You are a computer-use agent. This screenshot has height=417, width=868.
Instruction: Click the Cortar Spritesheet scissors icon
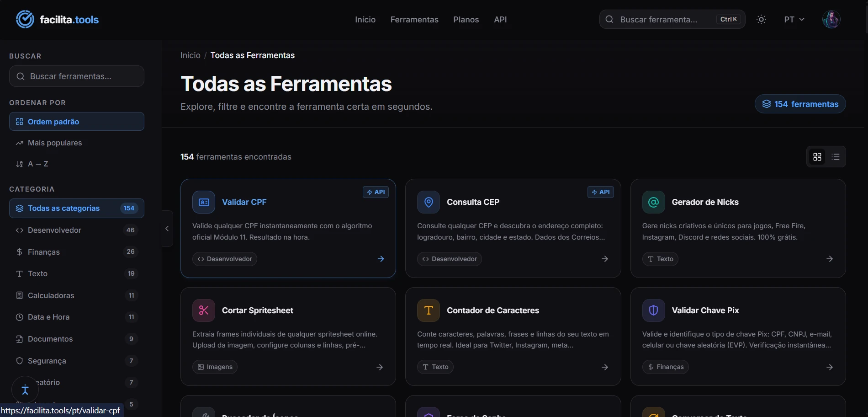(x=203, y=310)
